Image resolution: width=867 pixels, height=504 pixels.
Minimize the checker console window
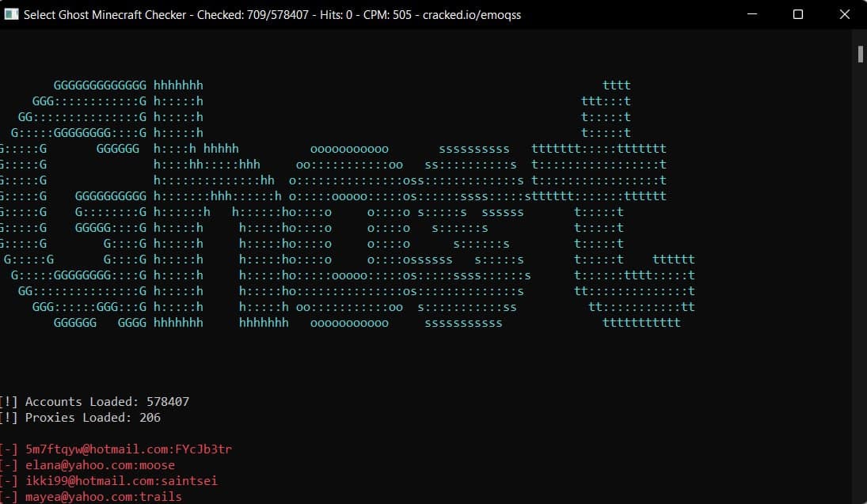[752, 14]
